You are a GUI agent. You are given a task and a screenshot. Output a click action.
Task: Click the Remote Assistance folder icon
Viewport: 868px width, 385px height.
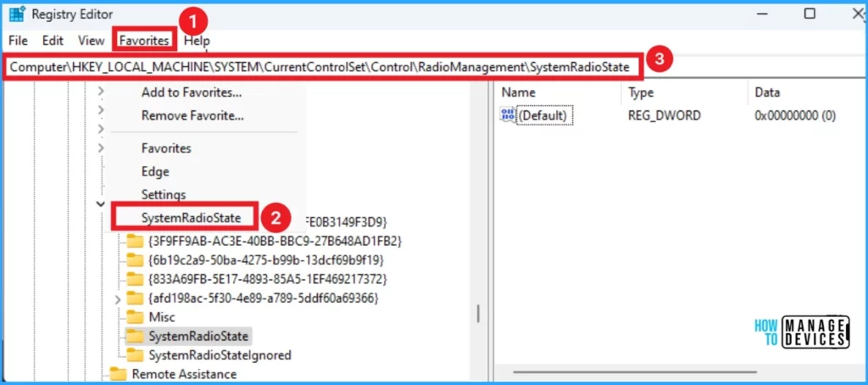pos(118,375)
